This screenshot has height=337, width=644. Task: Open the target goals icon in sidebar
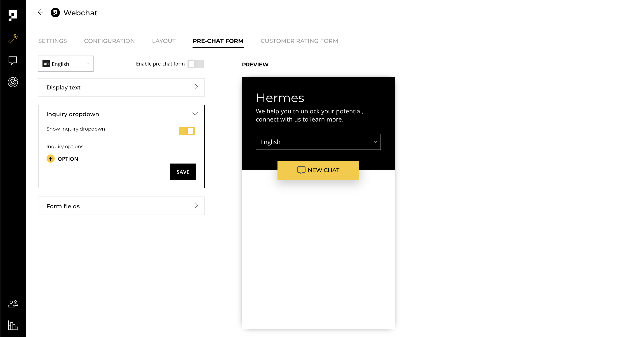pyautogui.click(x=13, y=82)
